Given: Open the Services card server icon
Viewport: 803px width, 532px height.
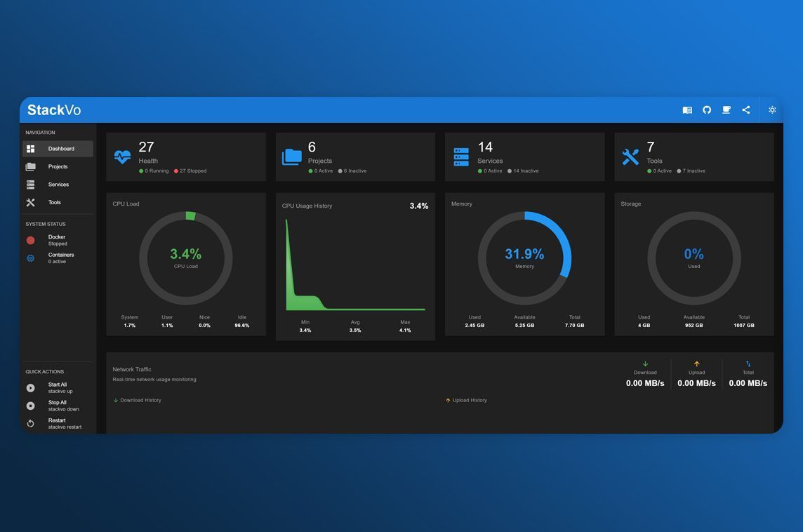Looking at the screenshot, I should [x=461, y=157].
